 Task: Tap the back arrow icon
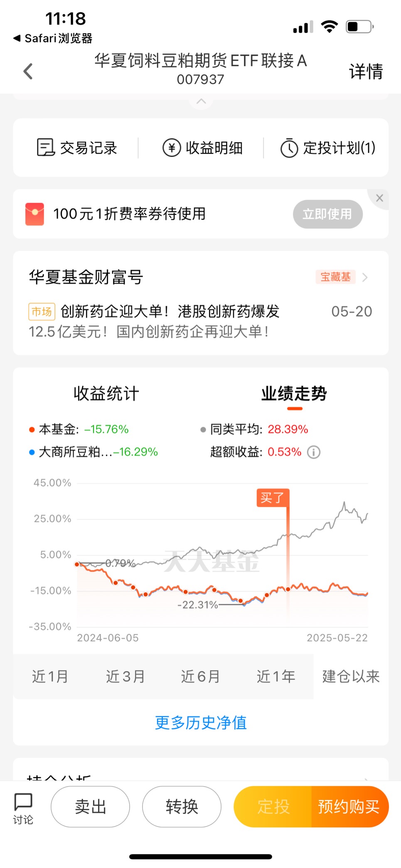point(28,71)
